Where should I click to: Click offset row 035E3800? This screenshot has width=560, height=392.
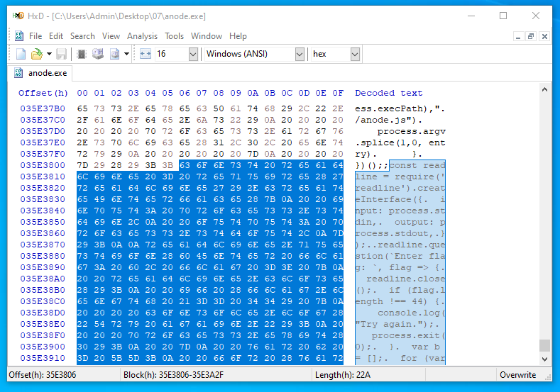click(43, 165)
